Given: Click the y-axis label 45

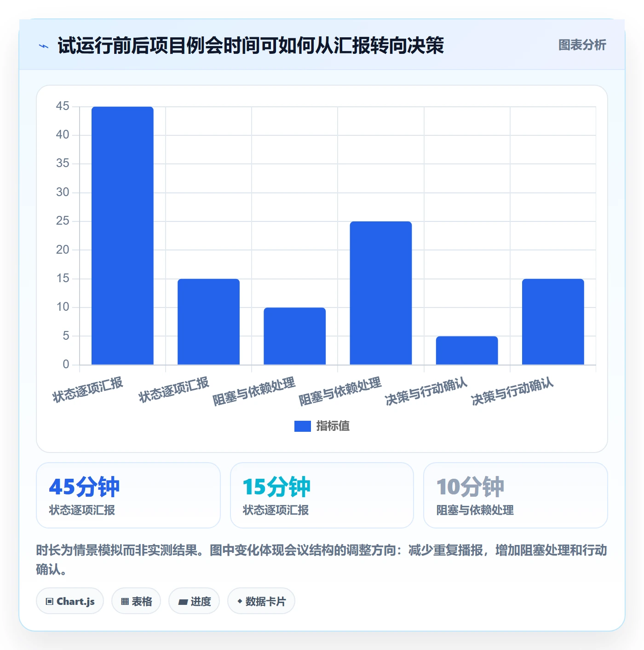Looking at the screenshot, I should [63, 106].
